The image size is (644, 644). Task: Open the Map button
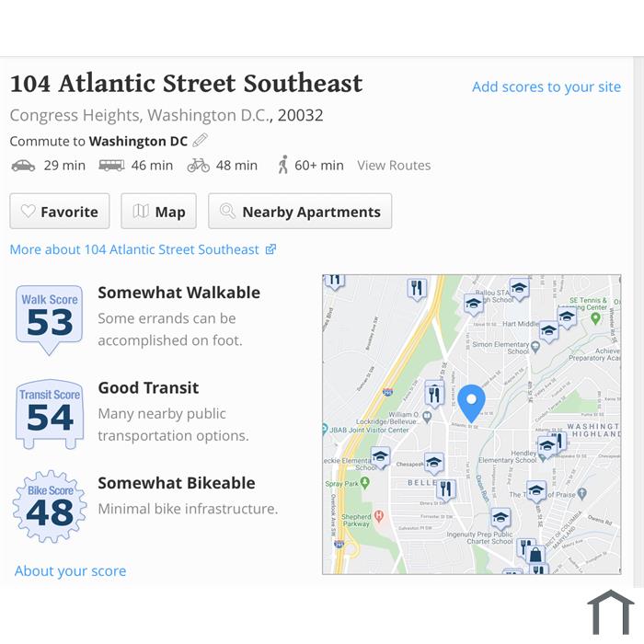(x=158, y=211)
